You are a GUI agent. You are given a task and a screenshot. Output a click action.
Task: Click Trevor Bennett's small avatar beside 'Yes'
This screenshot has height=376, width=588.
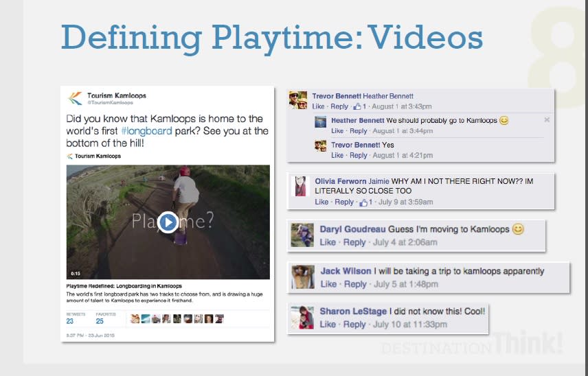pos(320,145)
